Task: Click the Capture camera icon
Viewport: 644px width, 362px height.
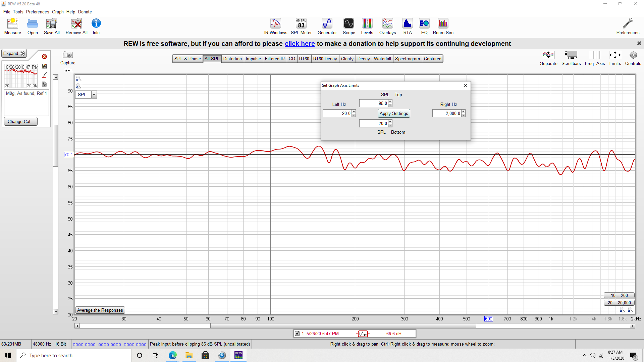Action: coord(68,55)
